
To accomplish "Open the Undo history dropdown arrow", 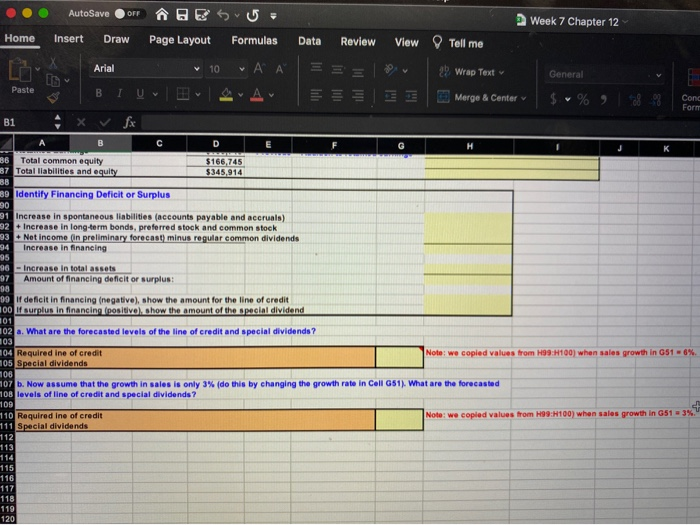I will 237,16.
